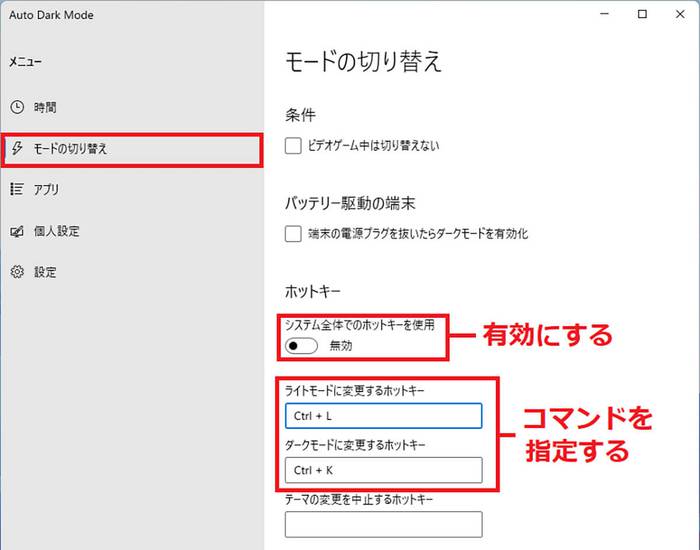Enable 端末の電源プラグを抜いたらダークモードを有効化 checkbox
Viewport: 700px width, 550px height.
[x=293, y=233]
